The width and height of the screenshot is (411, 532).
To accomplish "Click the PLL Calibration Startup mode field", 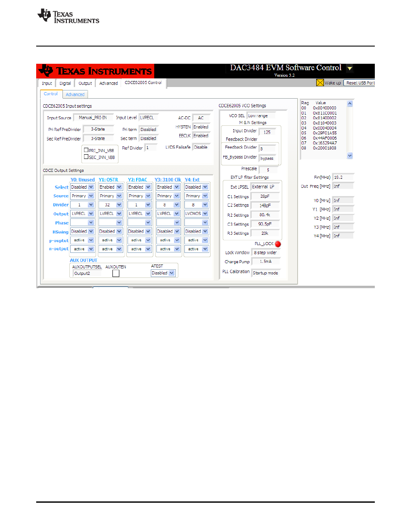I will pyautogui.click(x=265, y=273).
